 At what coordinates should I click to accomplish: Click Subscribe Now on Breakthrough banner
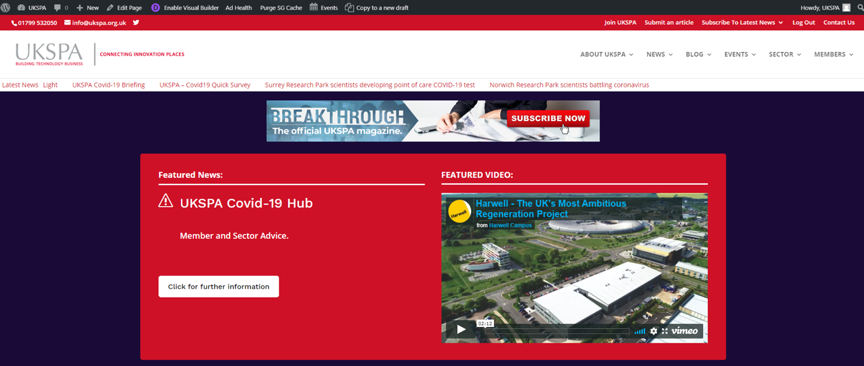click(548, 119)
